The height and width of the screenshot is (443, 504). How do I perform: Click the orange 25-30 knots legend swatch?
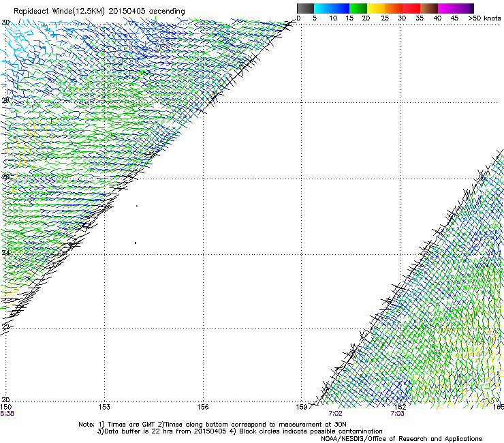(394, 8)
